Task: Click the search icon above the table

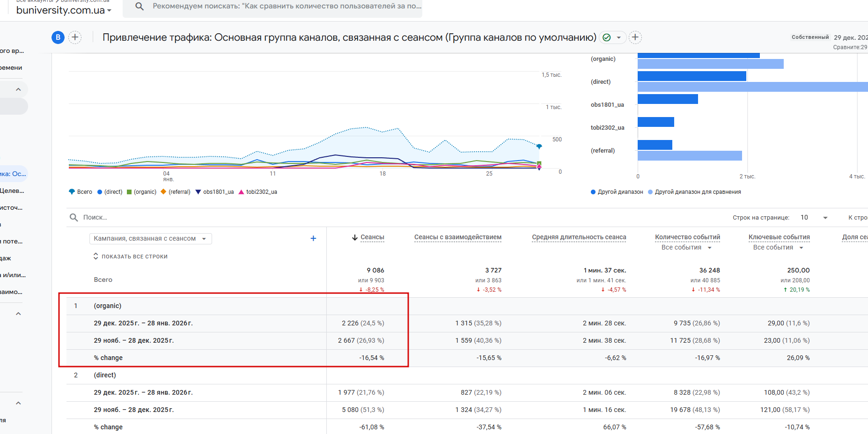Action: (x=74, y=217)
